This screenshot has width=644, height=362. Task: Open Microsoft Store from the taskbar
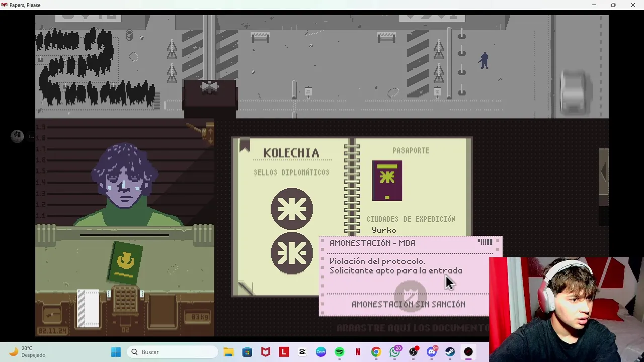click(x=247, y=352)
